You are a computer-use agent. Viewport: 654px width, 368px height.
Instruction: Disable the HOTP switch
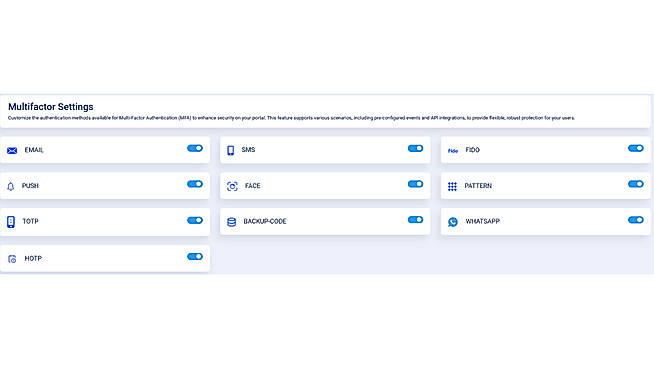tap(195, 257)
